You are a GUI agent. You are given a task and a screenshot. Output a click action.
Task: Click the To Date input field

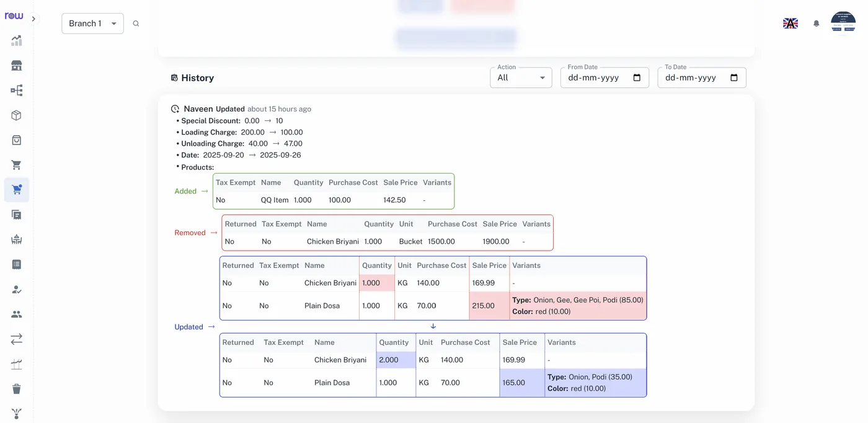pos(702,78)
